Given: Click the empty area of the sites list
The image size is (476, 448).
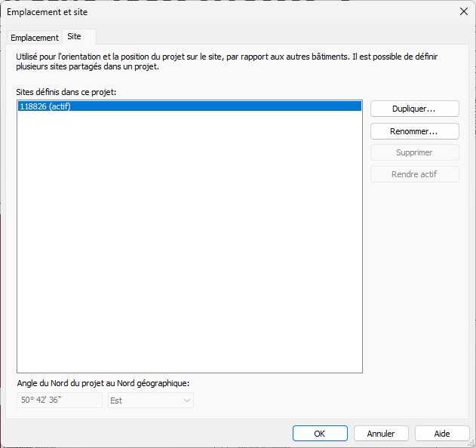Looking at the screenshot, I should [x=189, y=241].
